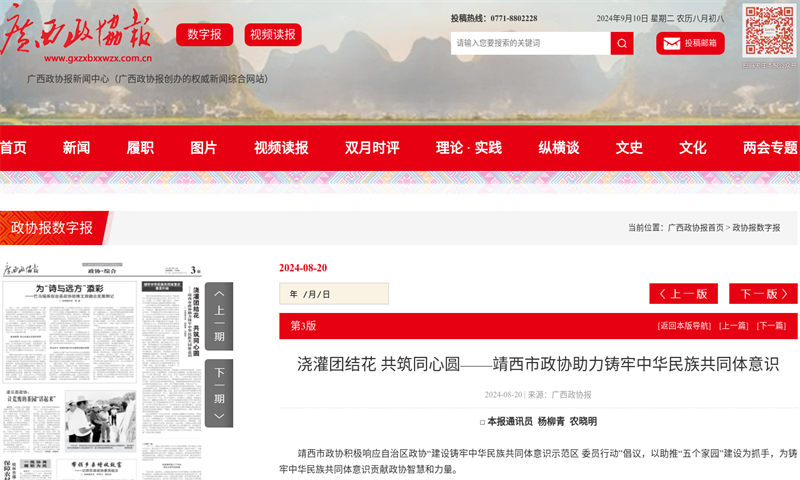Open the date picker field 年/月/日
The height and width of the screenshot is (480, 800).
coord(334,294)
